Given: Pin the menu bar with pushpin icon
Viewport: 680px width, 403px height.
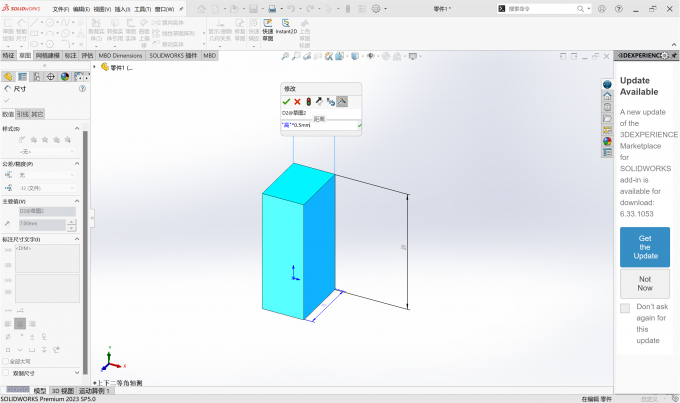Looking at the screenshot, I should point(181,9).
